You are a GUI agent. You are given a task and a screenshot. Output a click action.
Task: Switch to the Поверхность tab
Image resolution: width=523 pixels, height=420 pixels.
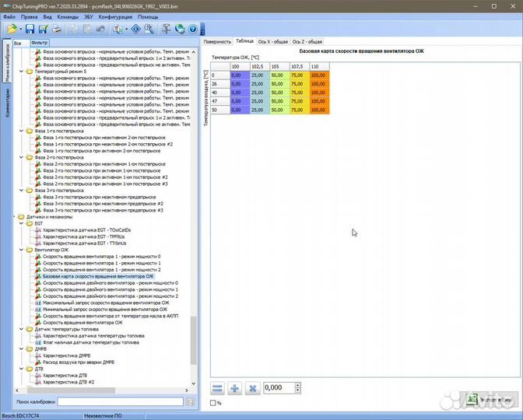pyautogui.click(x=217, y=41)
